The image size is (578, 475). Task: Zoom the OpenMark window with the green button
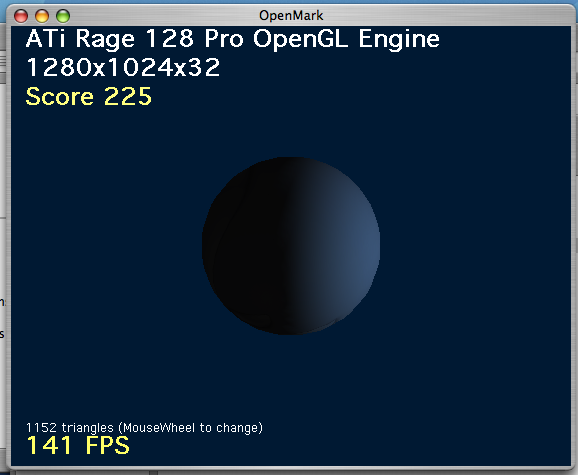point(63,16)
